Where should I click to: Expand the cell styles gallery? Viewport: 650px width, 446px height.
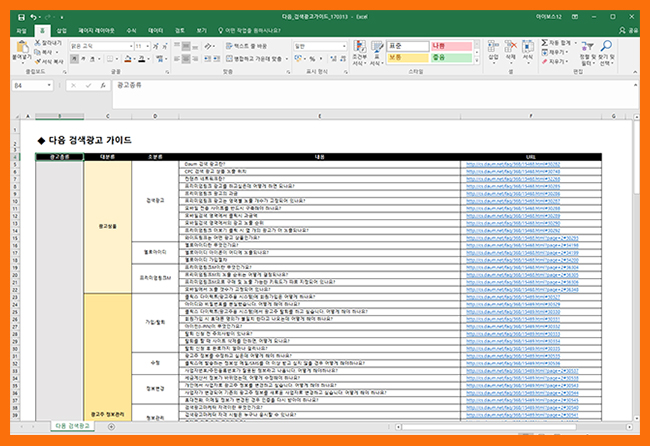point(477,61)
